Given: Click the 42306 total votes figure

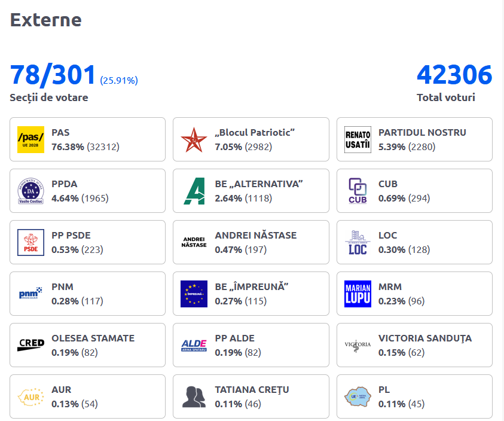Looking at the screenshot, I should click(x=454, y=75).
